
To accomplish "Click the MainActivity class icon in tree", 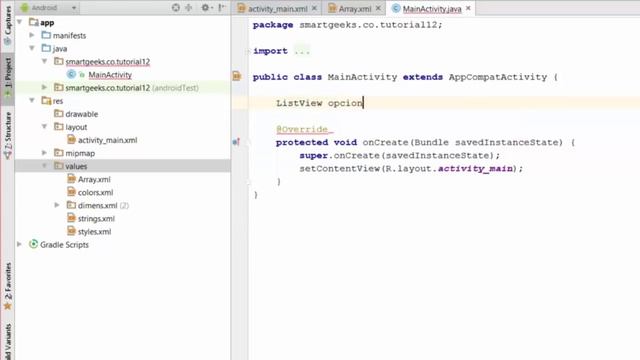I will [x=71, y=74].
